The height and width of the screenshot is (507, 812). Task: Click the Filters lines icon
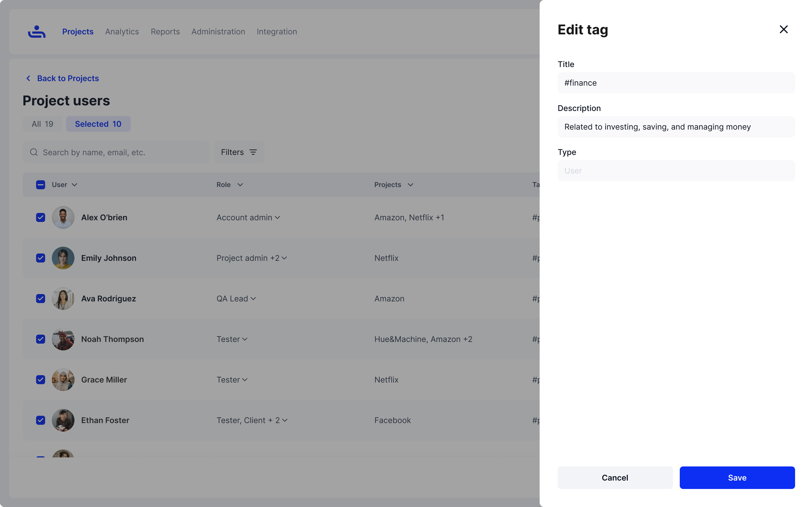[x=253, y=152]
